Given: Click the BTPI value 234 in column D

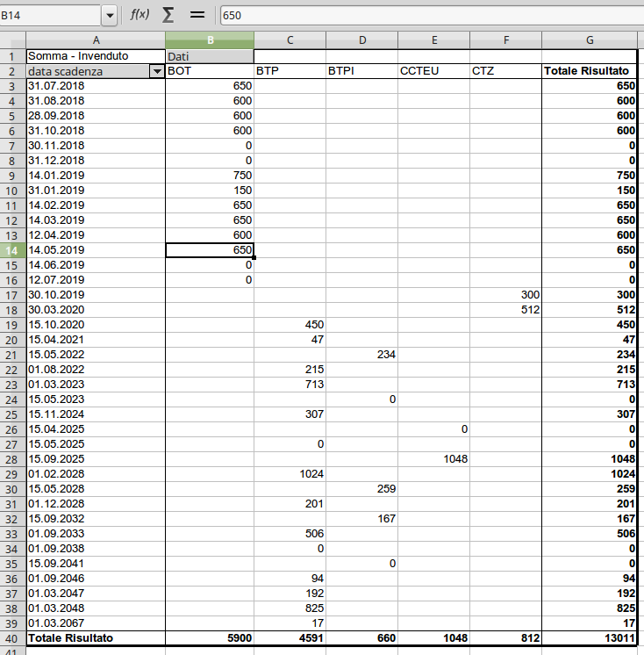Looking at the screenshot, I should click(x=361, y=355).
